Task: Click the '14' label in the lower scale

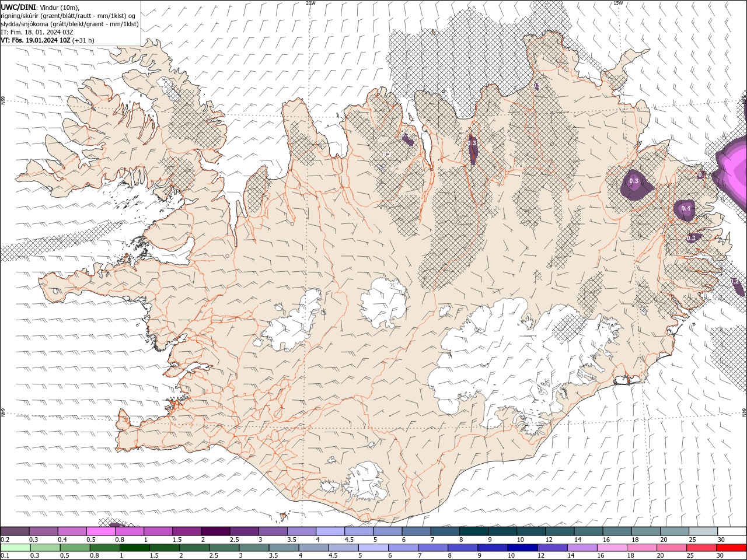Action: pyautogui.click(x=571, y=556)
